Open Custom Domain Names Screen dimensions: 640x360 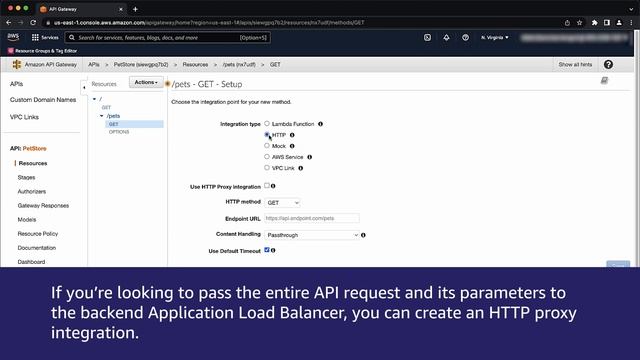pyautogui.click(x=43, y=100)
